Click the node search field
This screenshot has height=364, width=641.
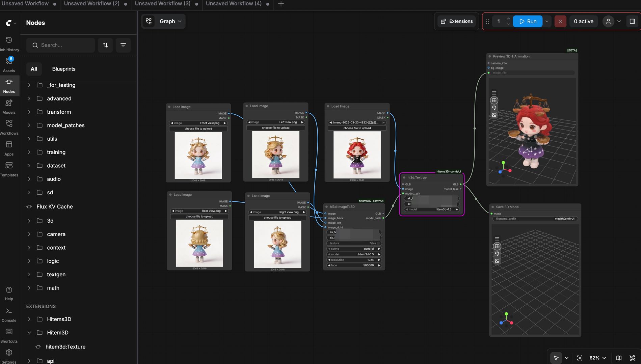[61, 45]
